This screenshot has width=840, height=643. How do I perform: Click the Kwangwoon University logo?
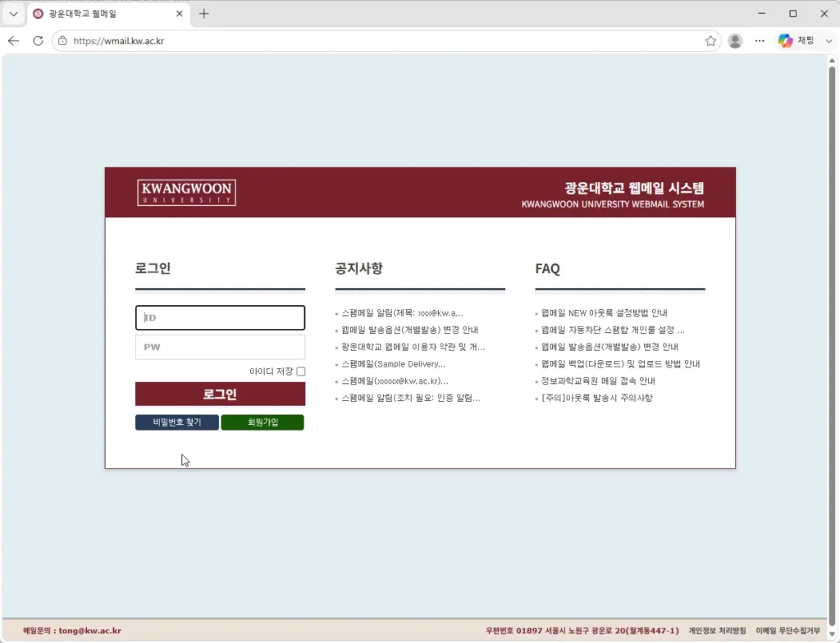(x=186, y=193)
